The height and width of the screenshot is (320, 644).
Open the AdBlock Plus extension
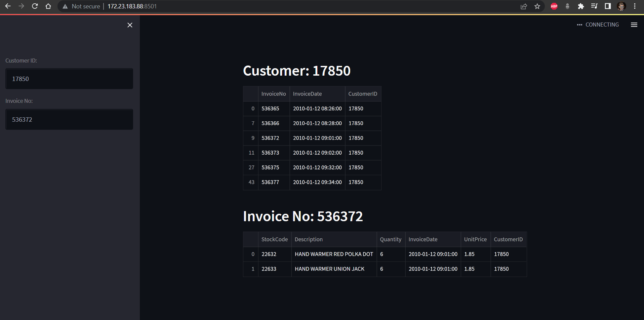coord(554,6)
